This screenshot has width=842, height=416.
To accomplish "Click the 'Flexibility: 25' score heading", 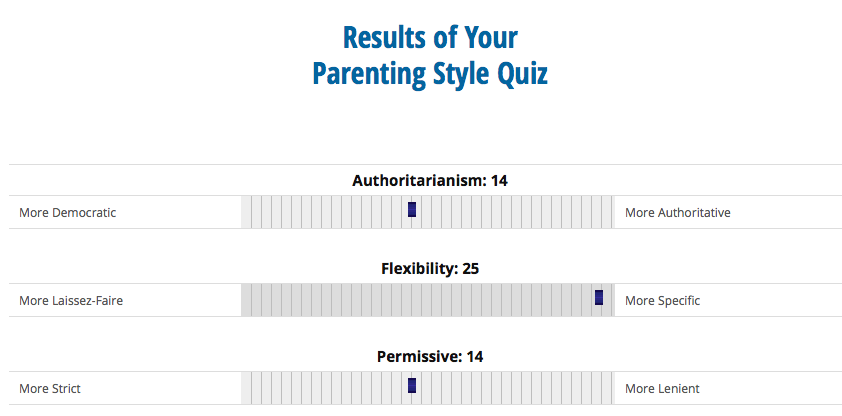I will pyautogui.click(x=430, y=269).
